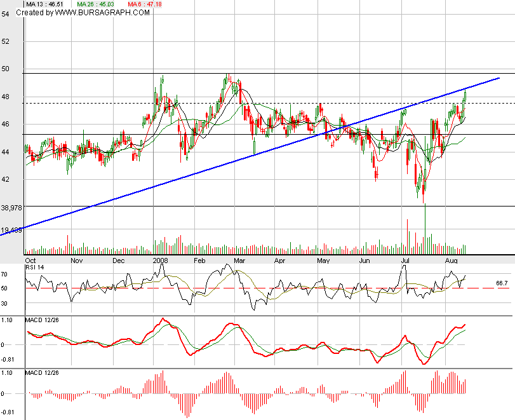
Task: Click the 48 price axis label
Action: (5, 97)
